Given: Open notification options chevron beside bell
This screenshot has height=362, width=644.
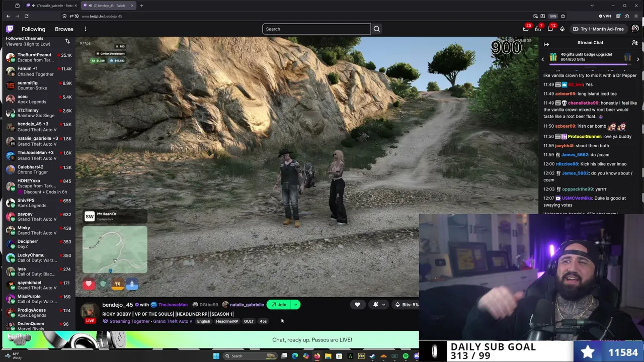Looking at the screenshot, I should tap(383, 305).
